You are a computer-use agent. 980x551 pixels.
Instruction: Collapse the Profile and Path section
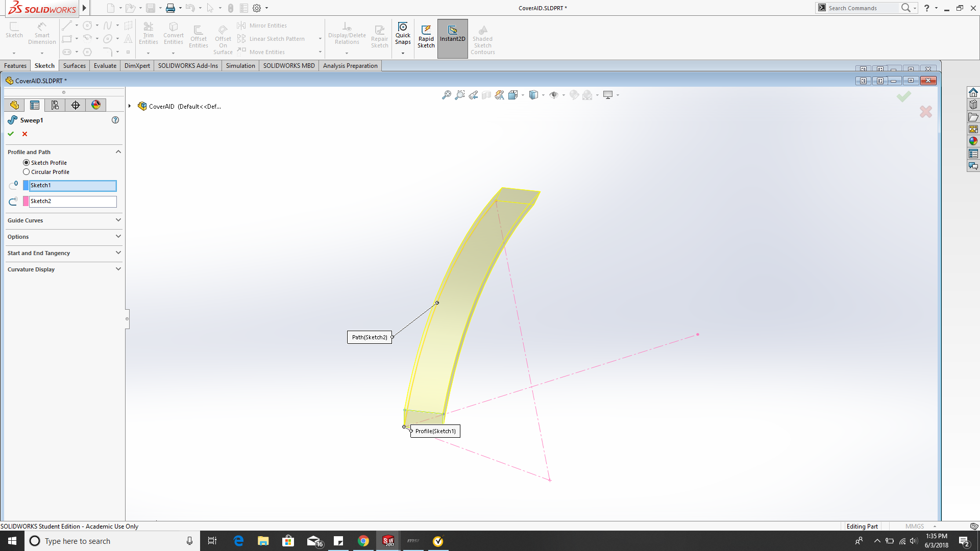118,152
